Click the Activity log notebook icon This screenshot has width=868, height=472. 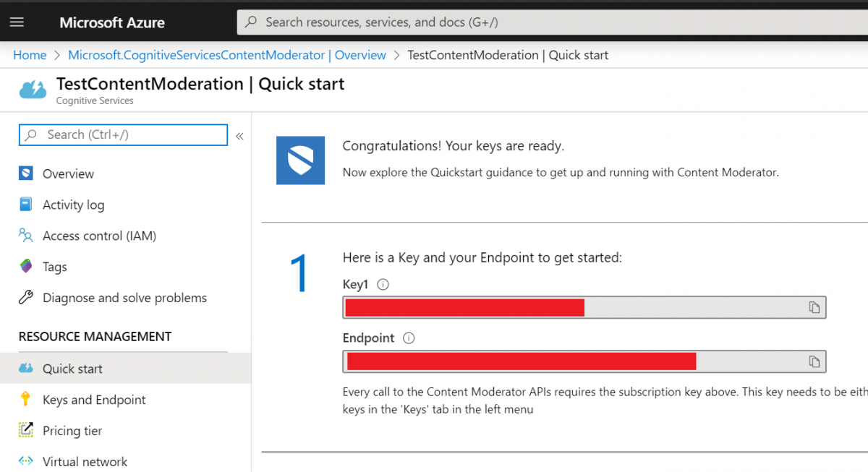[x=26, y=205]
